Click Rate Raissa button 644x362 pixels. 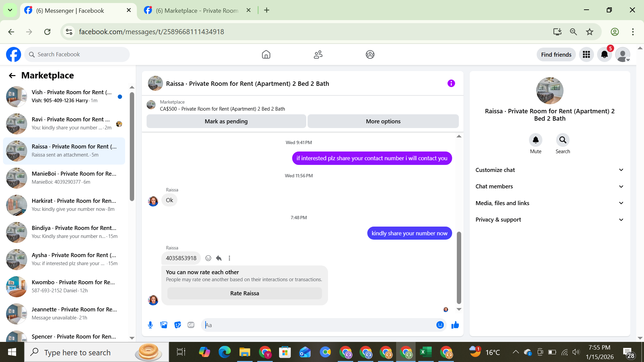244,293
